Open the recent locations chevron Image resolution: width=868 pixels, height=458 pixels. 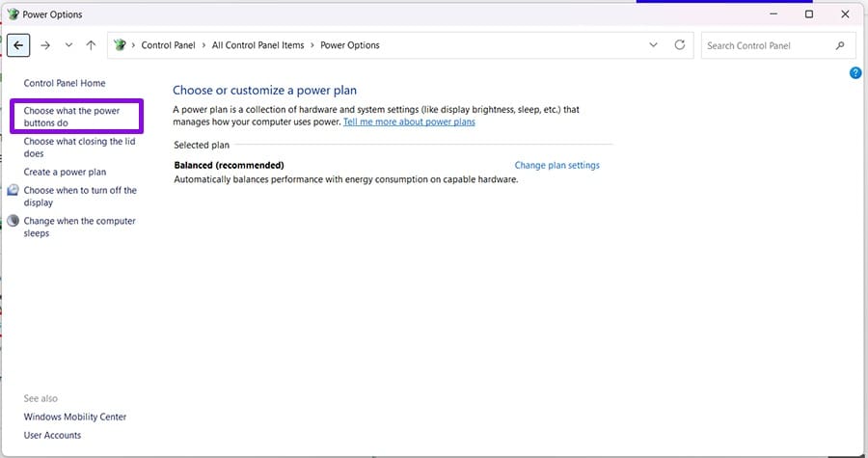coord(68,45)
